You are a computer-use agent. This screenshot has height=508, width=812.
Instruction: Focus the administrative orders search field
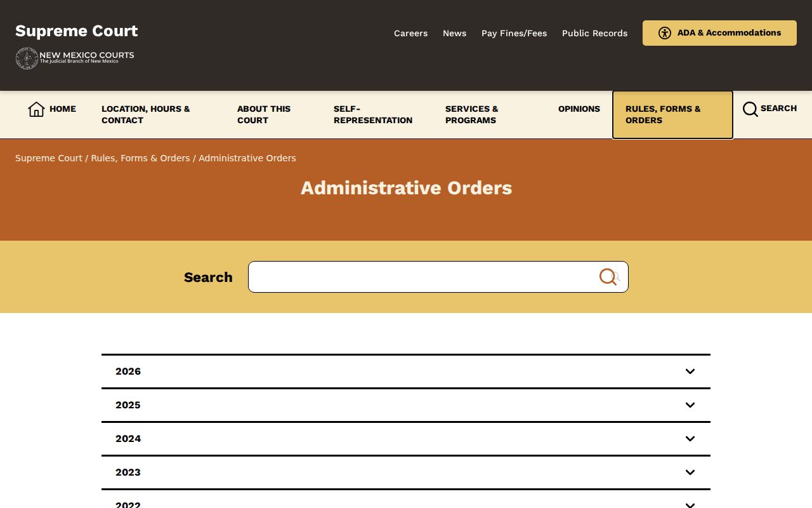(438, 277)
